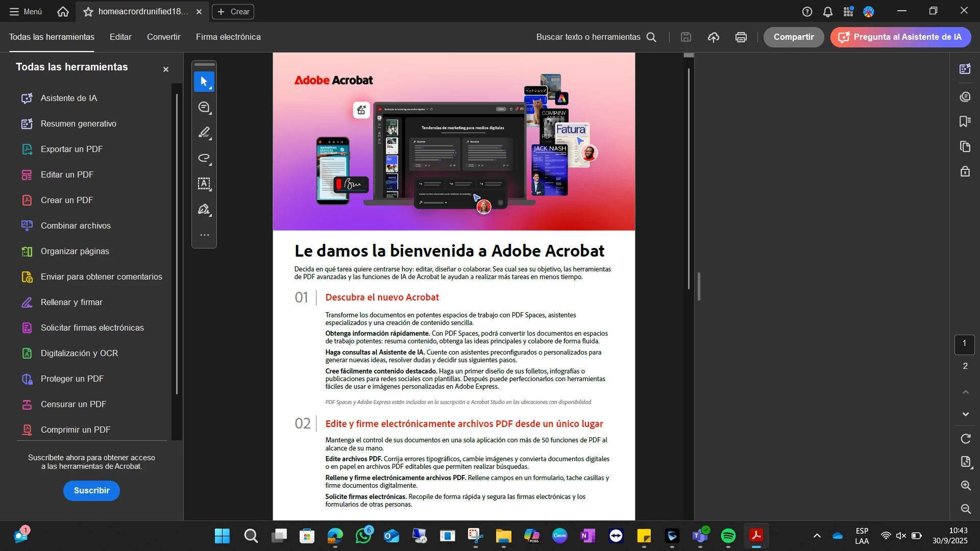Image resolution: width=980 pixels, height=551 pixels.
Task: Open the Firma electrónica tab
Action: pos(228,37)
